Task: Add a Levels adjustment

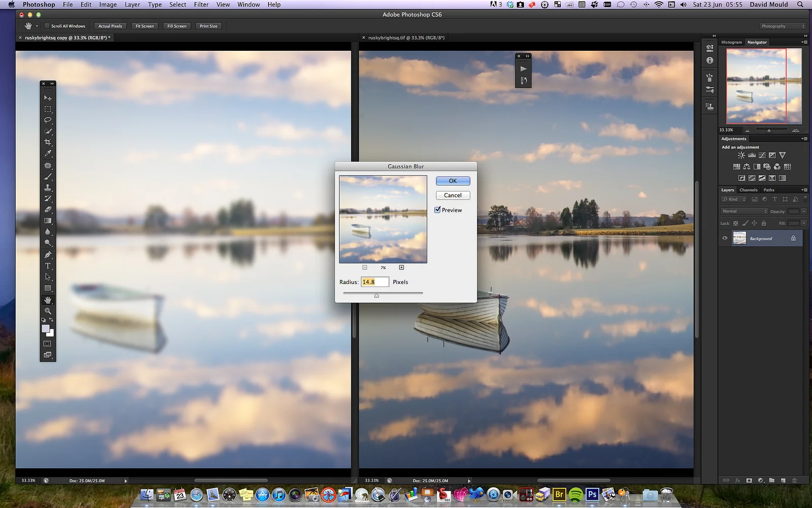Action: tap(752, 155)
